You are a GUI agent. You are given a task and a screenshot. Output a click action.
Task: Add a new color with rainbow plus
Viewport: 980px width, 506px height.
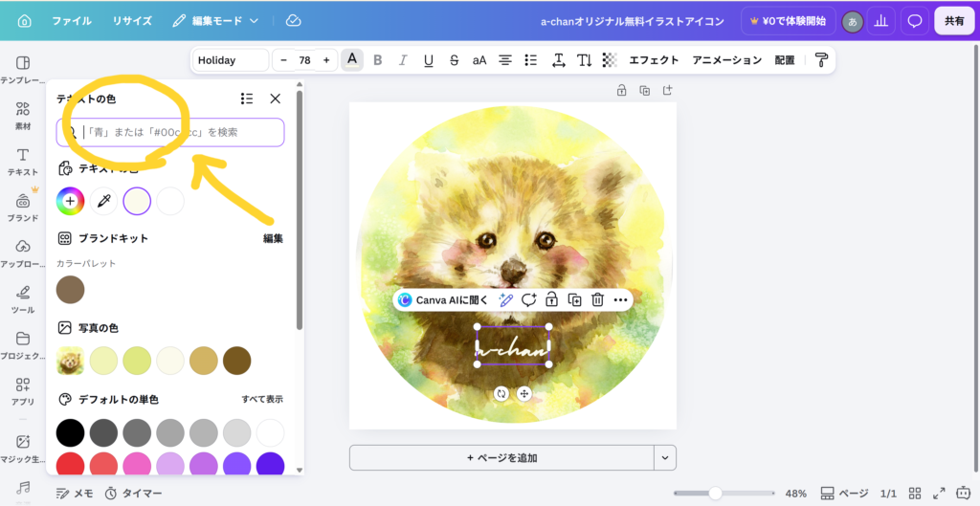pos(70,201)
